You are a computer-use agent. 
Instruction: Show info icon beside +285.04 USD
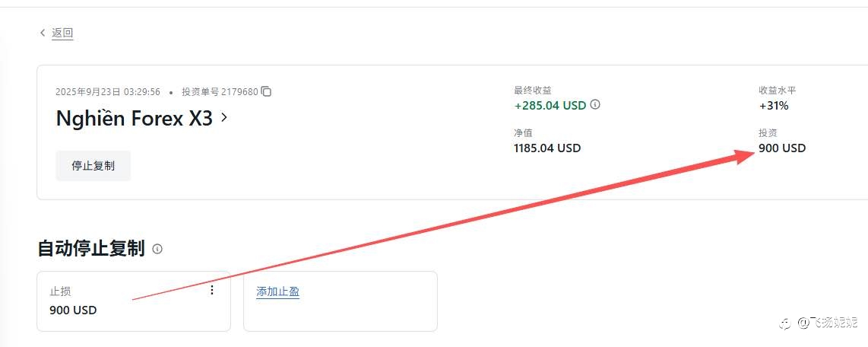click(595, 105)
